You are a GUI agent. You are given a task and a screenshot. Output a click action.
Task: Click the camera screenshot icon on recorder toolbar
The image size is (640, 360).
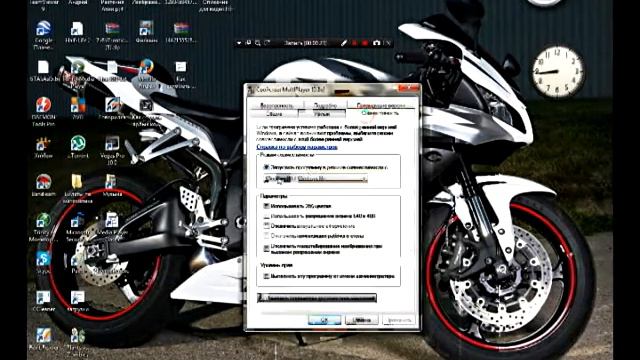tap(376, 43)
